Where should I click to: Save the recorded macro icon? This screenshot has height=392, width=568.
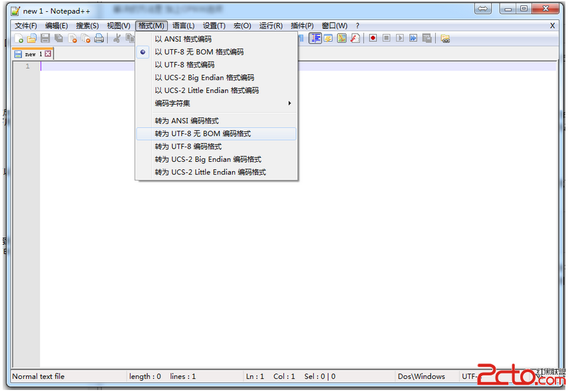click(x=427, y=38)
